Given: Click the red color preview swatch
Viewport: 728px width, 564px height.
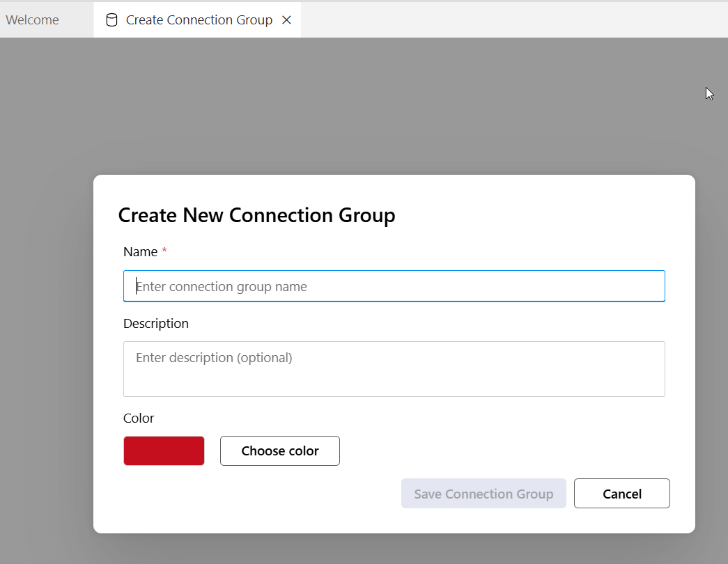Looking at the screenshot, I should [x=164, y=451].
